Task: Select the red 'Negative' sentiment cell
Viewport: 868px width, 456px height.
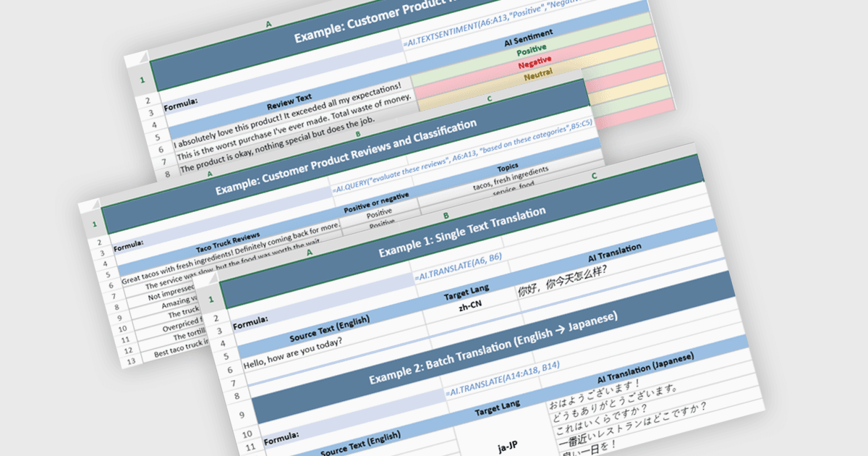Action: click(x=535, y=63)
